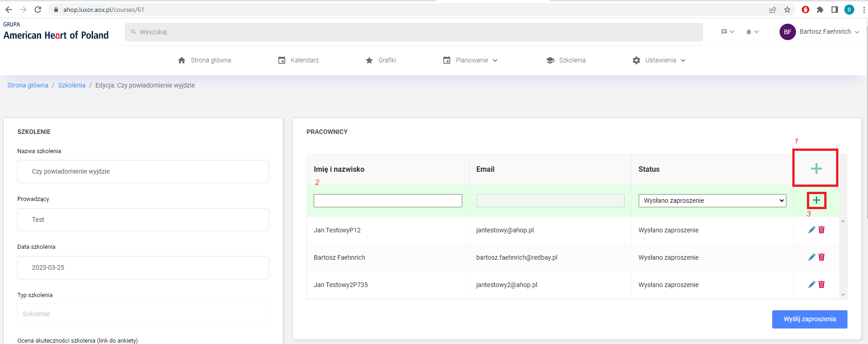Confirm adding employee with small green plus
Viewport: 868px width, 344px height.
[x=816, y=200]
